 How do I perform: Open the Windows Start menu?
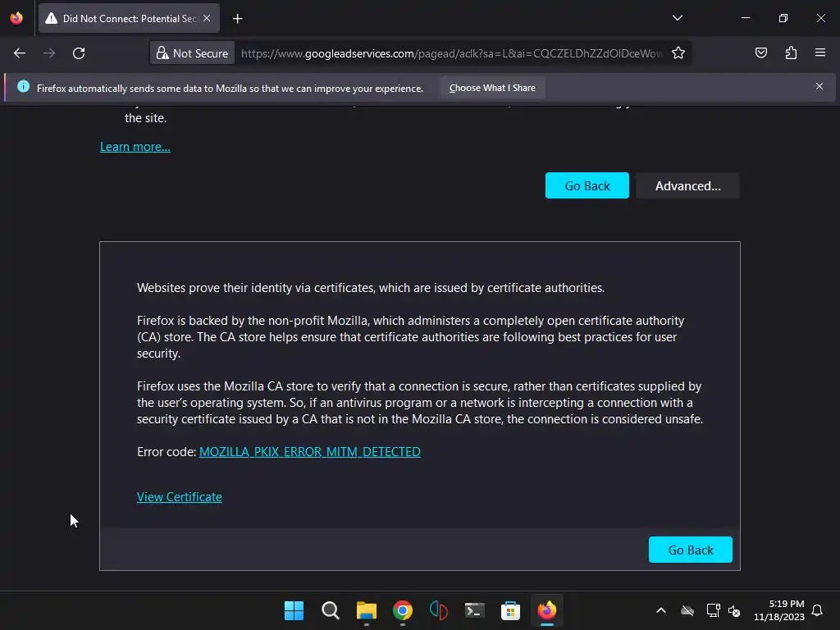click(x=294, y=610)
